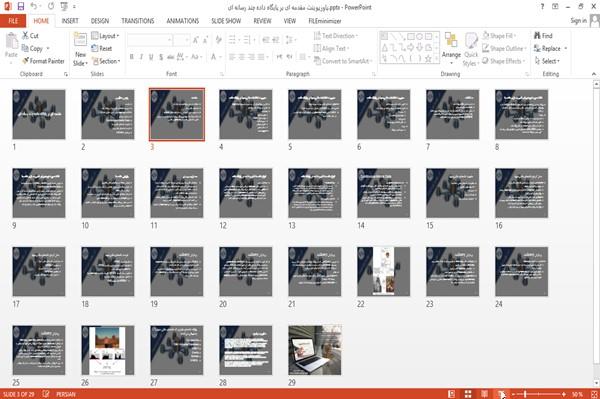Select slide 29 thumbnail with laptop photo
600x399 pixels.
pos(315,350)
